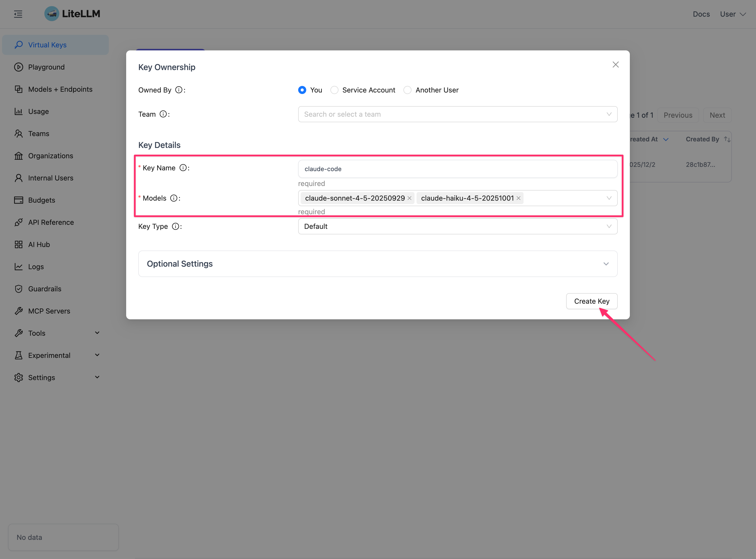Image resolution: width=756 pixels, height=559 pixels.
Task: Click the Key Name info icon
Action: [183, 168]
